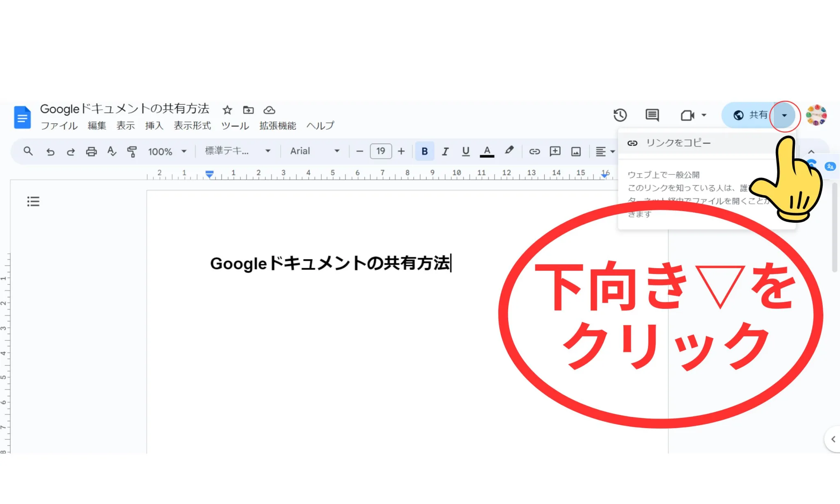Open the text alignment dropdown

click(605, 152)
